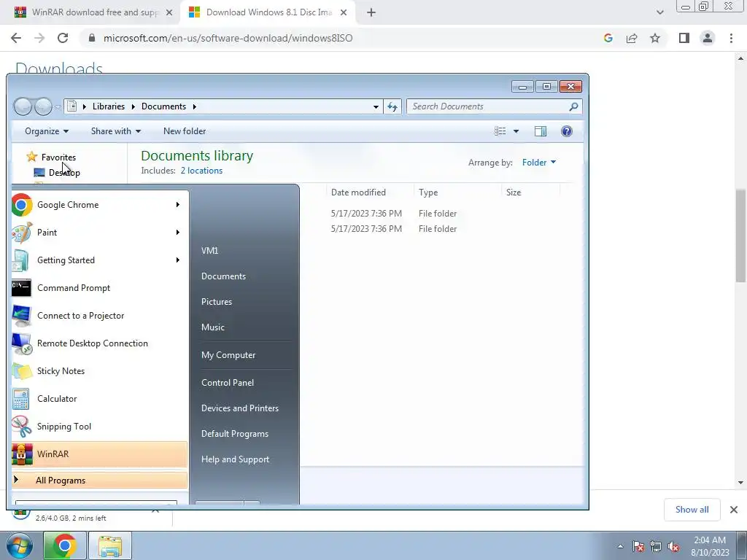Open Help and Support
This screenshot has height=560, width=747.
click(235, 459)
